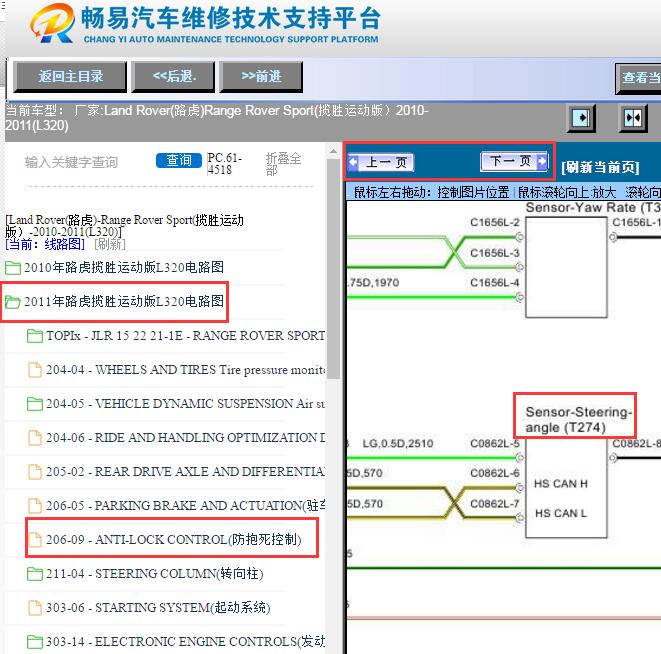The image size is (661, 654).
Task: Open 303-06 Starting System document
Action: pyautogui.click(x=158, y=608)
